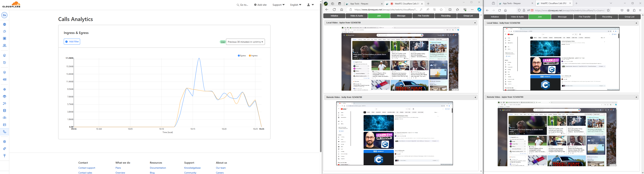644x174 pixels.
Task: Open File Transfer tab in Edge WebRTC page
Action: pos(424,16)
